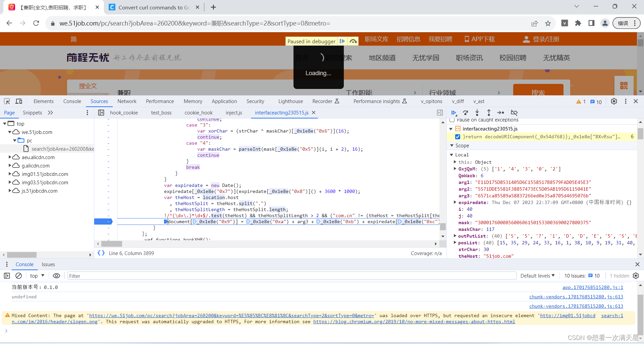Click Step into next function call icon
Image resolution: width=644 pixels, height=344 pixels.
coord(477,113)
